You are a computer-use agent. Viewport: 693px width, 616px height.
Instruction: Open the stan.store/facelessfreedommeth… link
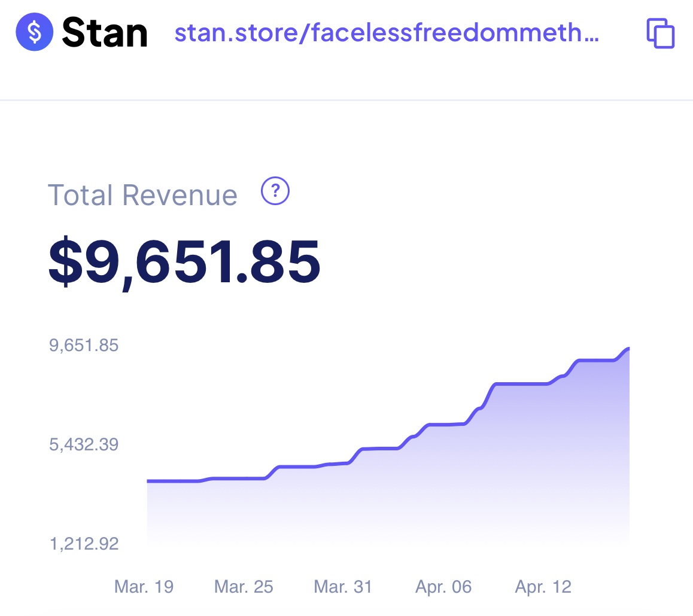pyautogui.click(x=386, y=33)
